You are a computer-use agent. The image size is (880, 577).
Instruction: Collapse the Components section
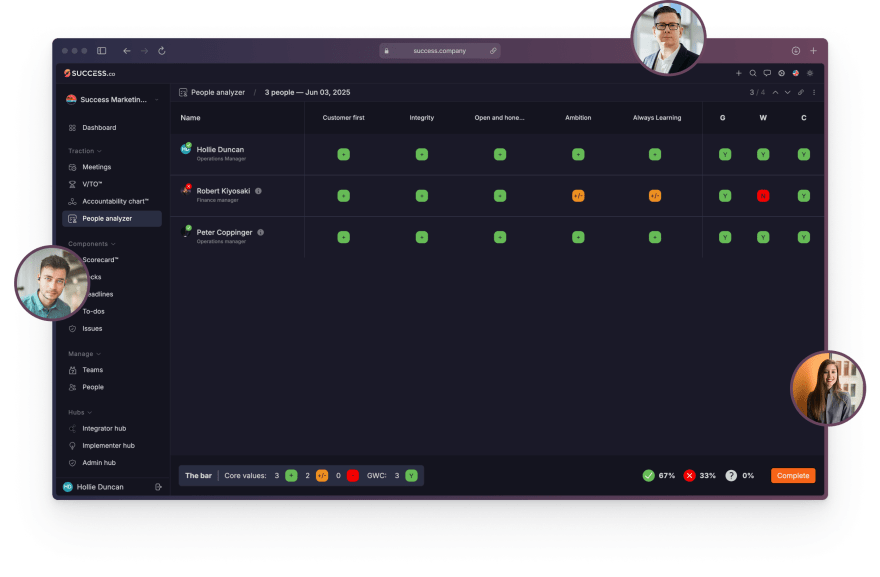pos(91,244)
